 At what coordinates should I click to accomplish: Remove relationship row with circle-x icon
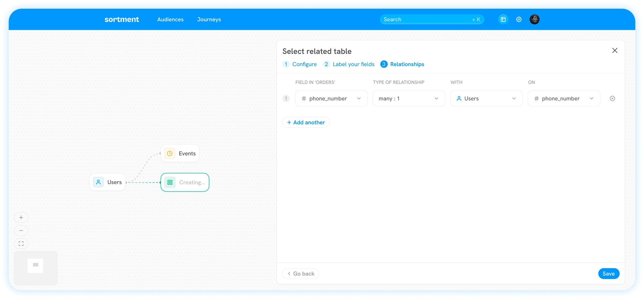pos(612,99)
